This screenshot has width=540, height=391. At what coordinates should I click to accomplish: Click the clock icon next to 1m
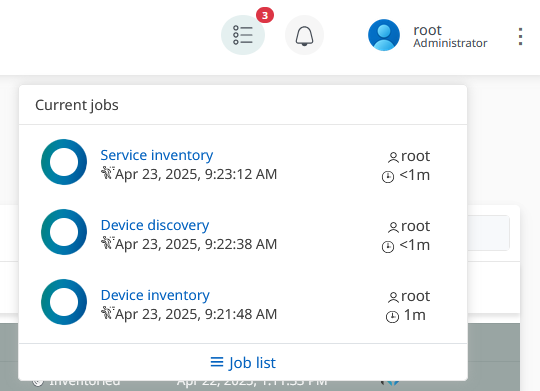tap(392, 317)
